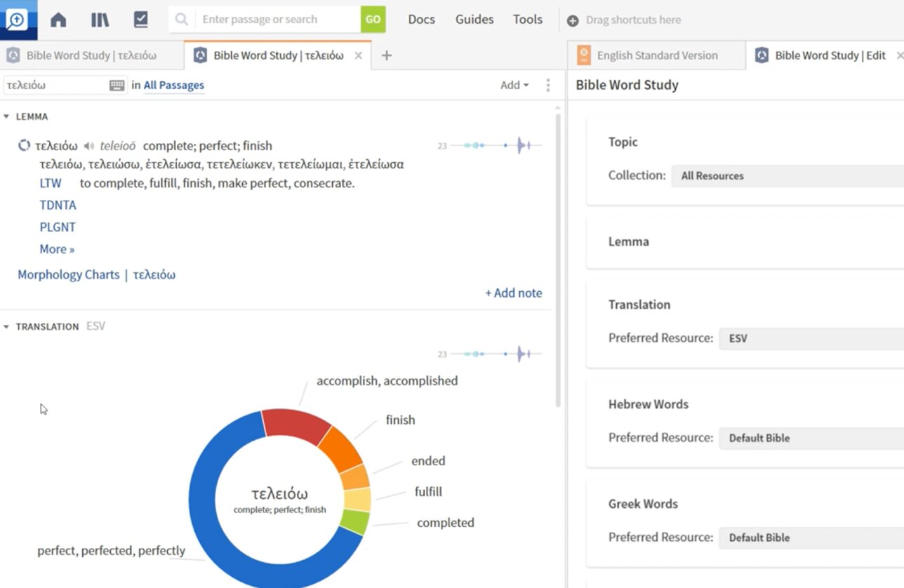Select the green 'completed' chart segment

coord(354,522)
